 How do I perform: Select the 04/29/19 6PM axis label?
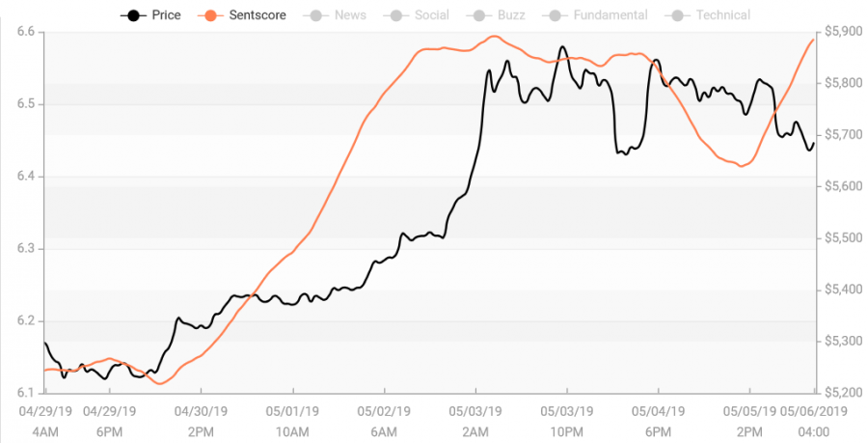pyautogui.click(x=109, y=422)
